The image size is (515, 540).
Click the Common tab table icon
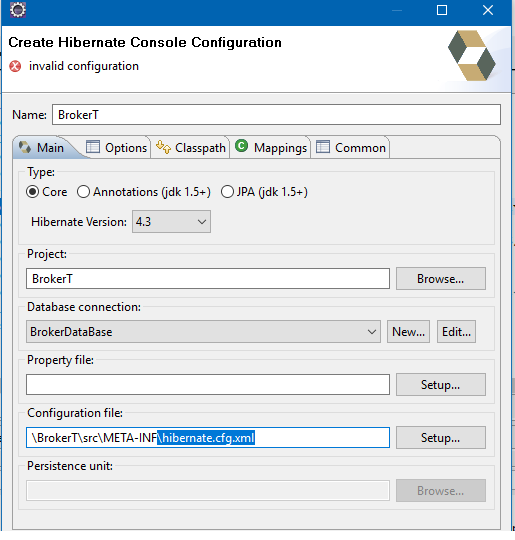click(x=323, y=146)
